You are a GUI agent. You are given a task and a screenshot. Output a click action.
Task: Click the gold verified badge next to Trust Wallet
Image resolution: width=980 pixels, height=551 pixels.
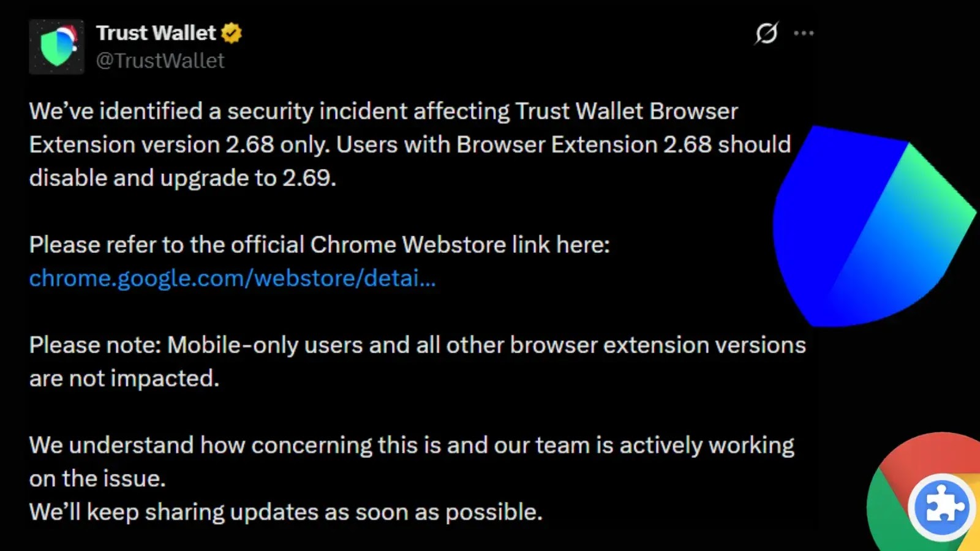[x=232, y=33]
